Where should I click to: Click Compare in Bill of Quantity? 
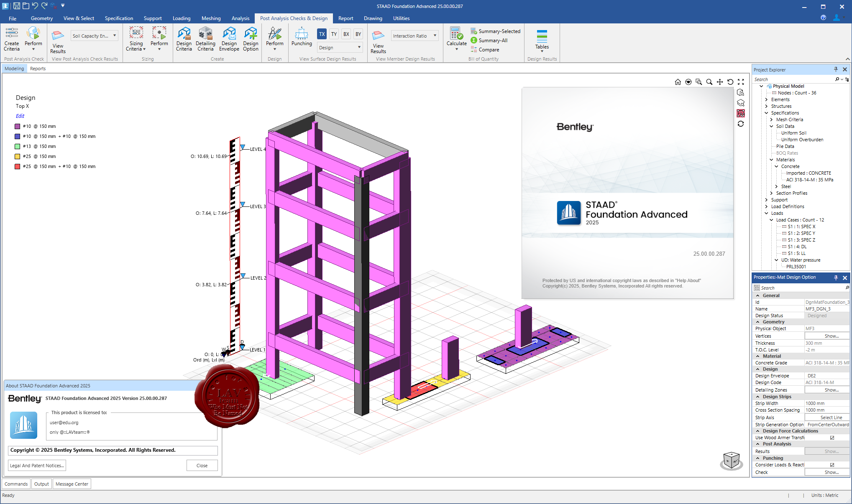[485, 50]
